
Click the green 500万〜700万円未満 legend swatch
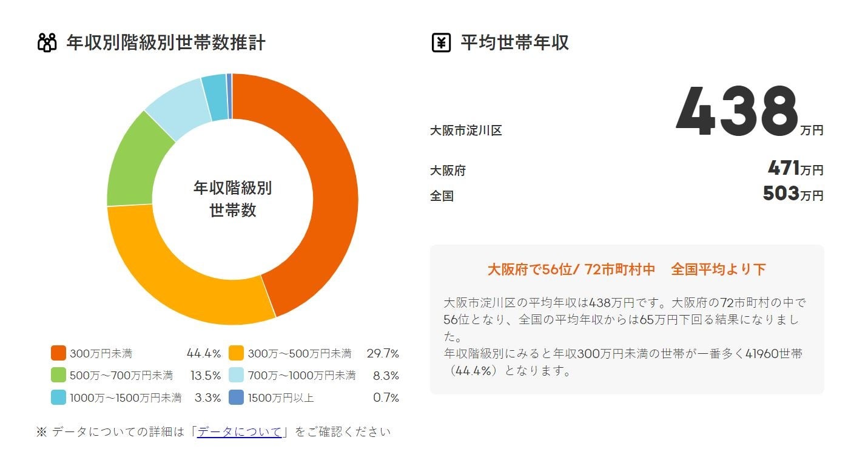58,376
